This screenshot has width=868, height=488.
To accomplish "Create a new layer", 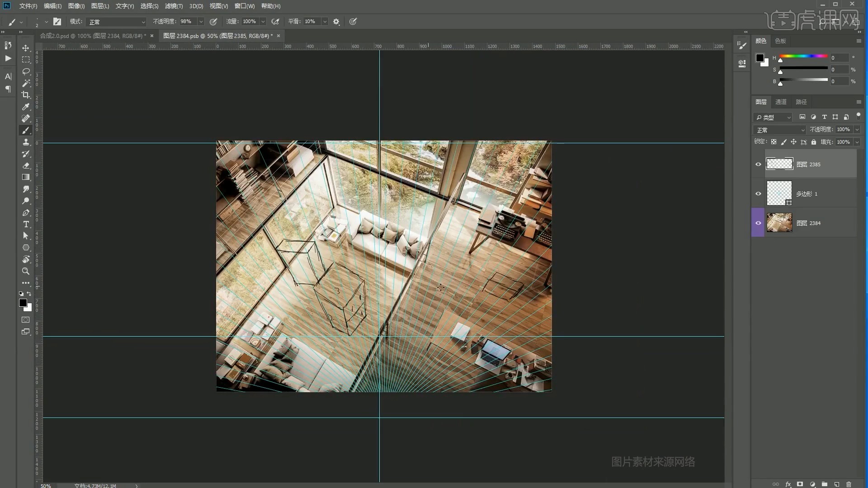I will pyautogui.click(x=837, y=484).
